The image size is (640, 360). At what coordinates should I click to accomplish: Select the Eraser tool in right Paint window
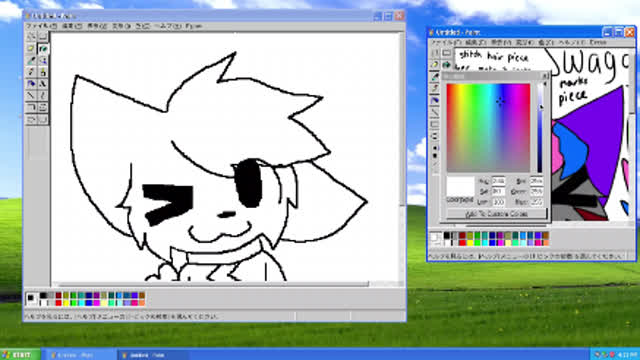tap(435, 65)
